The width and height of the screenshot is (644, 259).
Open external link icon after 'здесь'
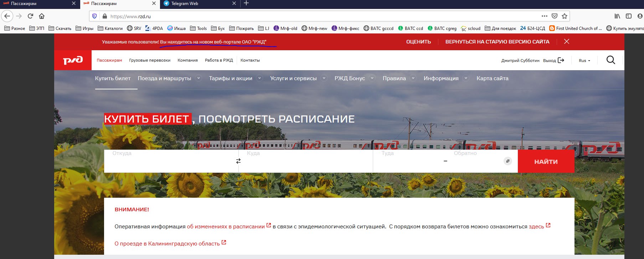548,225
